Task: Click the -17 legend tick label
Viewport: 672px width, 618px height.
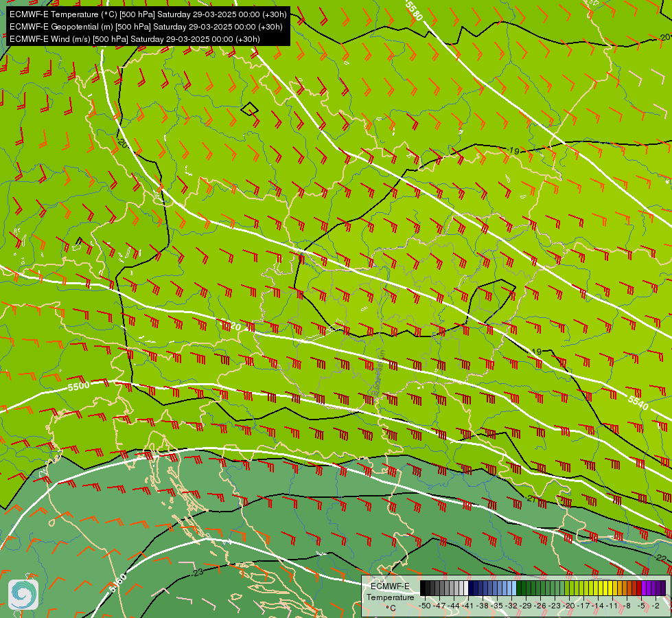Action: (585, 606)
